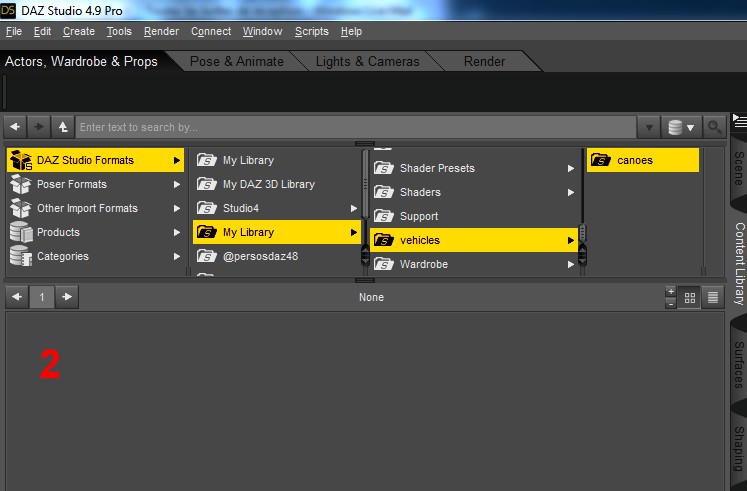Select Other Import Formats category

tap(95, 208)
